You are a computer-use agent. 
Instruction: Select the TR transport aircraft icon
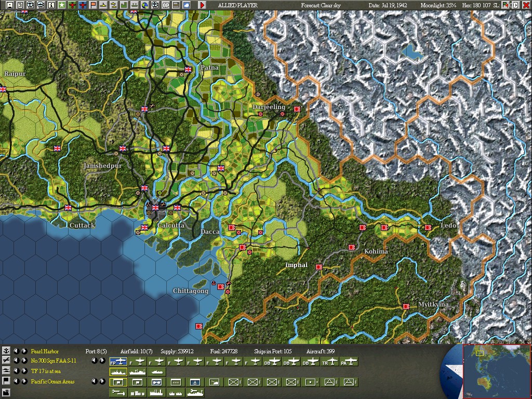(x=330, y=362)
